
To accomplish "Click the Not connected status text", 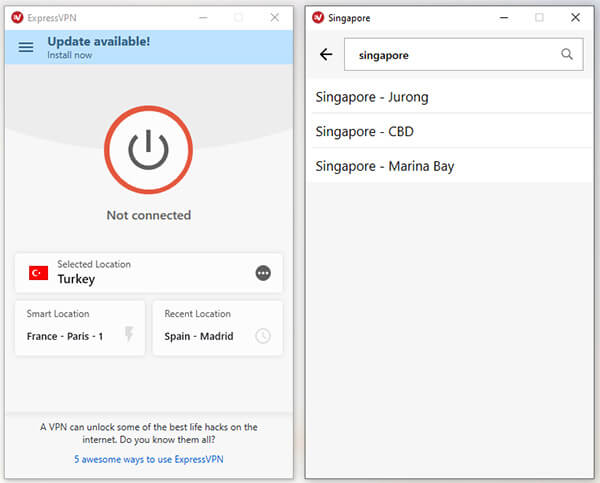I will [148, 215].
